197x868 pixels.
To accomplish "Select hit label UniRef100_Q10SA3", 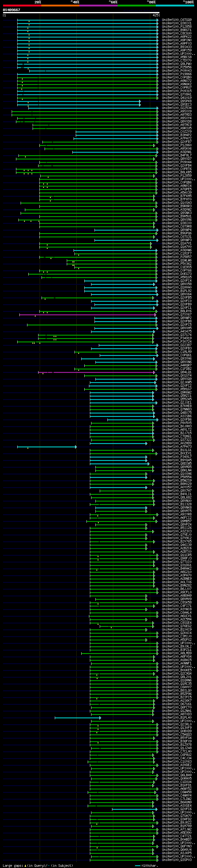I will click(177, 203).
